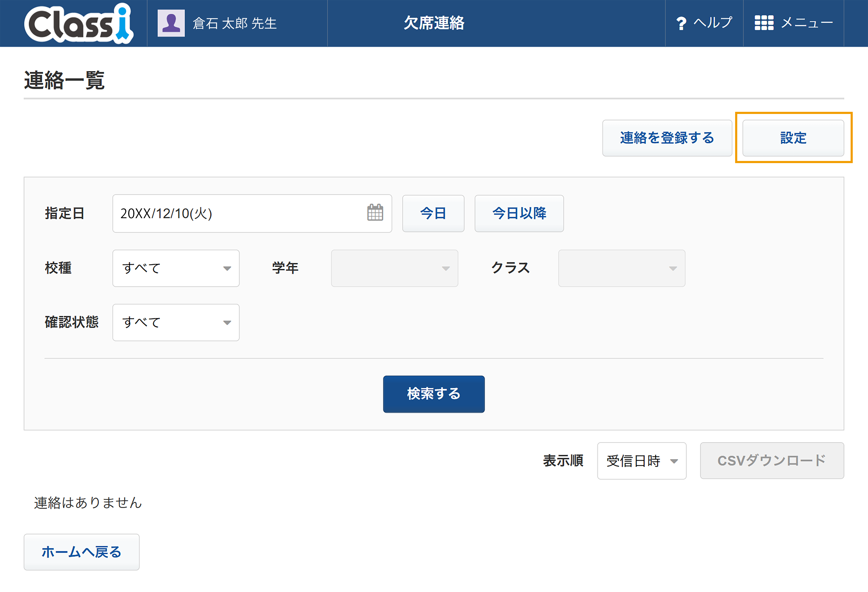Click 連絡を登録する button
Screen dimensions: 868x592
click(667, 138)
